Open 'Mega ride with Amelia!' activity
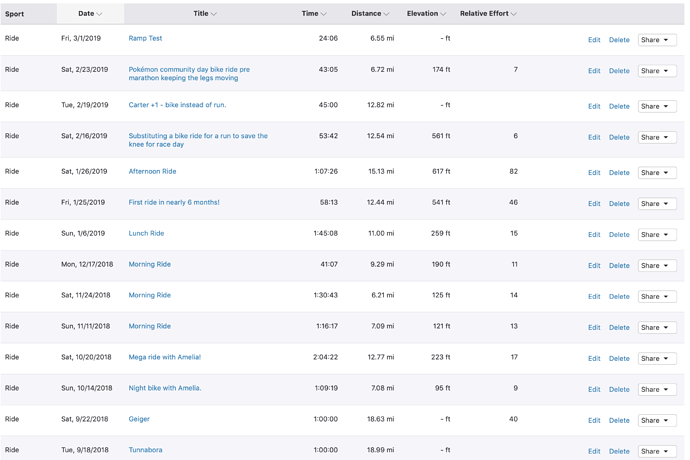 [x=165, y=357]
